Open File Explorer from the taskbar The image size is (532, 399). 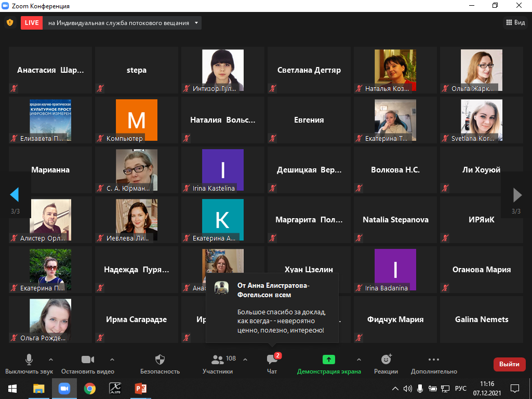(38, 389)
